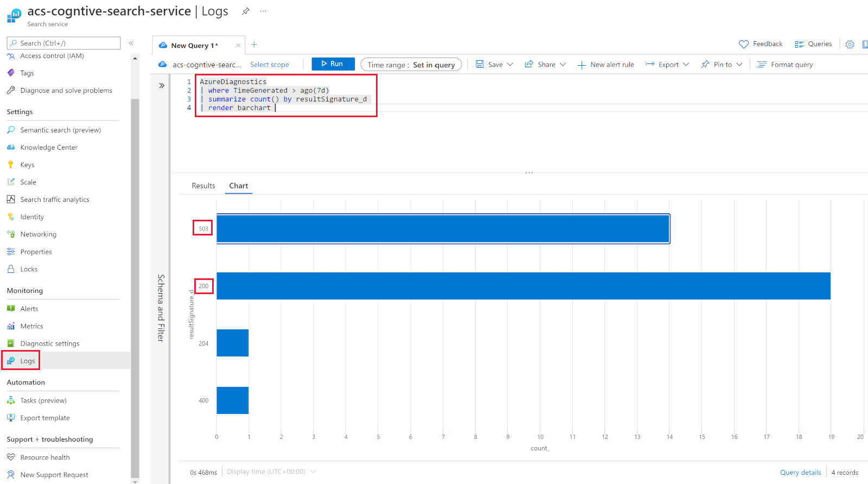
Task: Open Identity settings
Action: (x=32, y=217)
